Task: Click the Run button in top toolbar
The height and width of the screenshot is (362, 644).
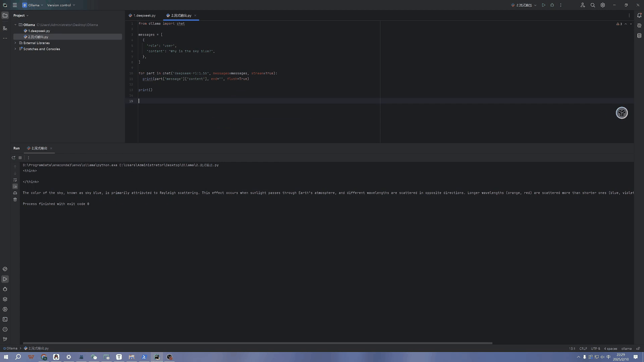Action: click(x=543, y=5)
